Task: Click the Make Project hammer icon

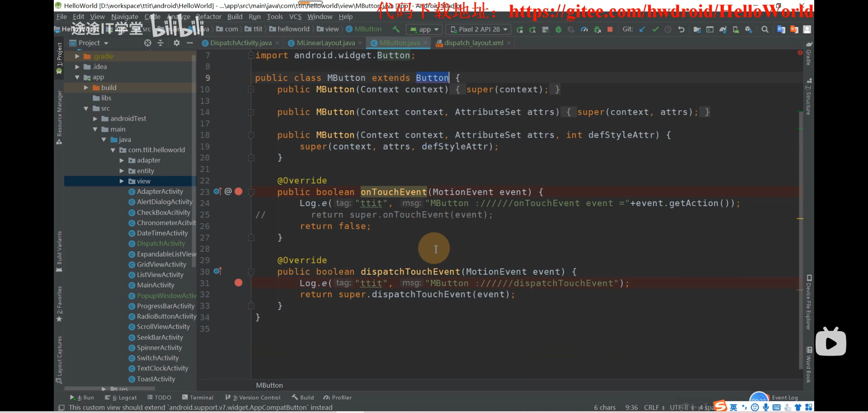Action: (x=396, y=29)
